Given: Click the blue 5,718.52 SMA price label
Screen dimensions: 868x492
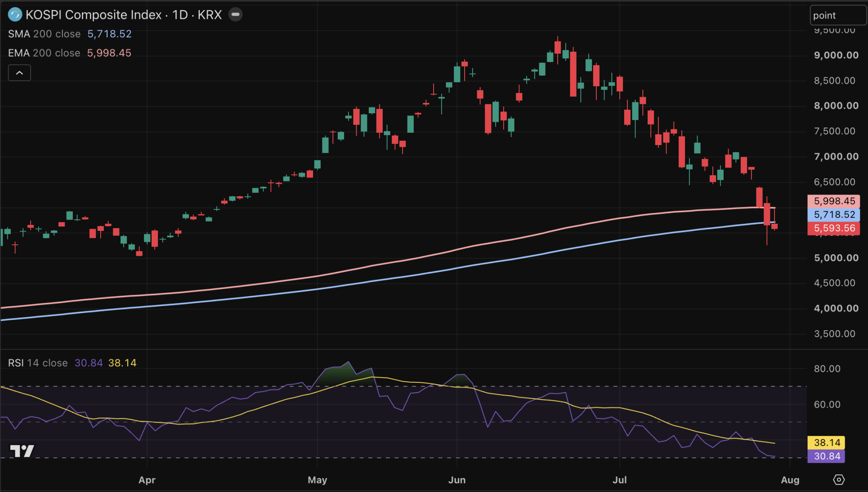Looking at the screenshot, I should (834, 215).
